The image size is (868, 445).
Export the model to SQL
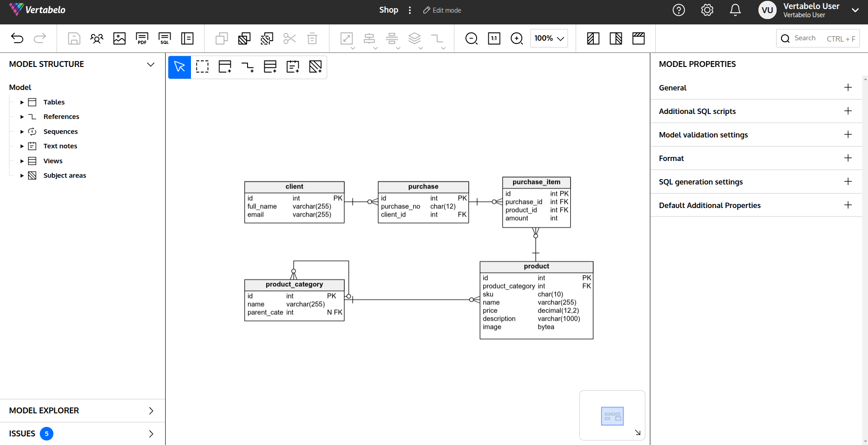pyautogui.click(x=164, y=38)
